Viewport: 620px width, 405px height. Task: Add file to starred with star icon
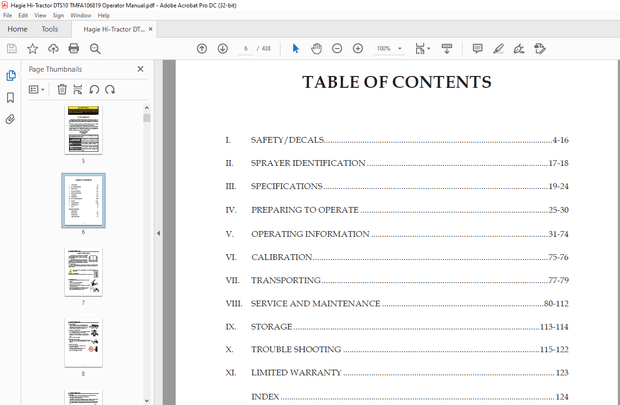click(x=32, y=49)
